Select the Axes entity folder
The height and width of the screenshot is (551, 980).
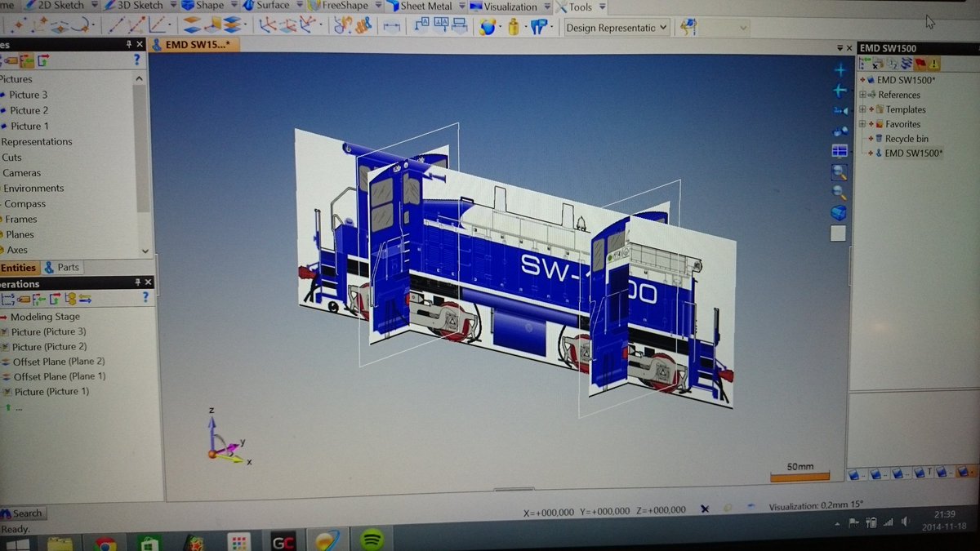[16, 250]
